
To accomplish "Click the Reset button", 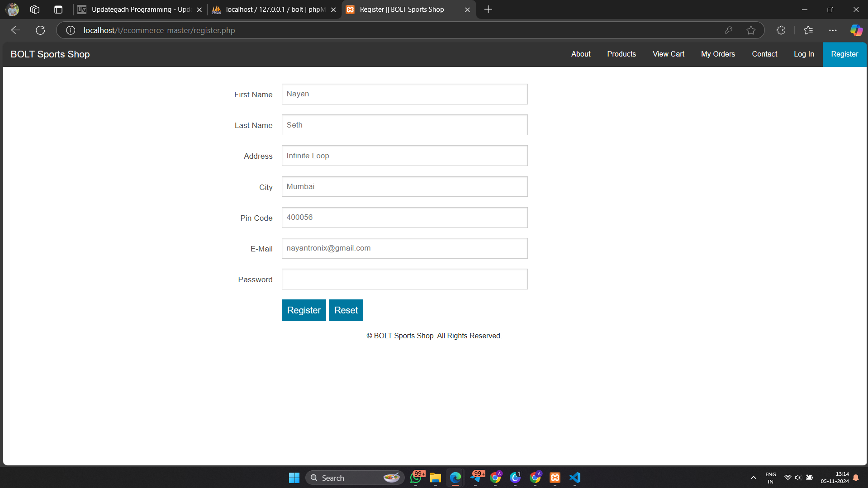I will coord(346,310).
